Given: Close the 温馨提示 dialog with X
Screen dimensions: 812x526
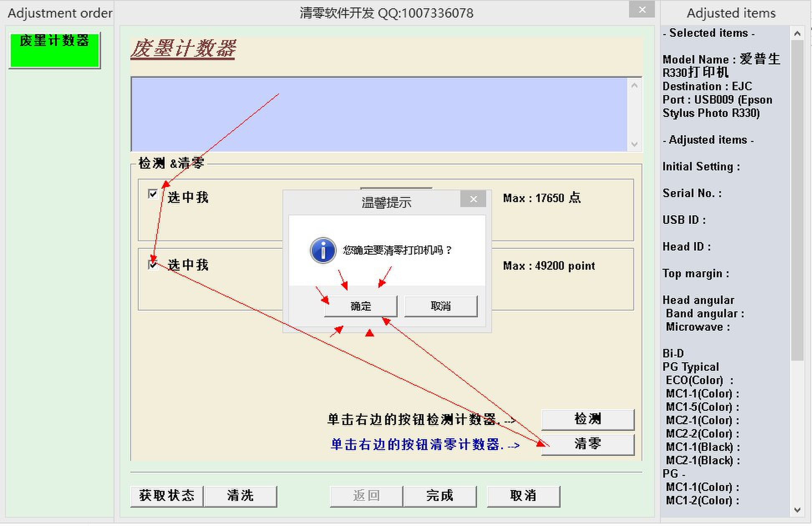Looking at the screenshot, I should pyautogui.click(x=473, y=199).
